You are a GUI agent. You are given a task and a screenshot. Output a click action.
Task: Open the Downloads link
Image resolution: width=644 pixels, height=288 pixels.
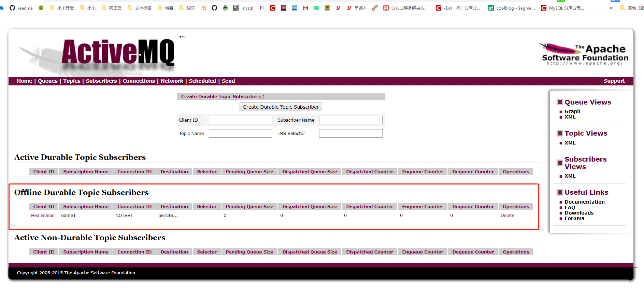[x=579, y=213]
